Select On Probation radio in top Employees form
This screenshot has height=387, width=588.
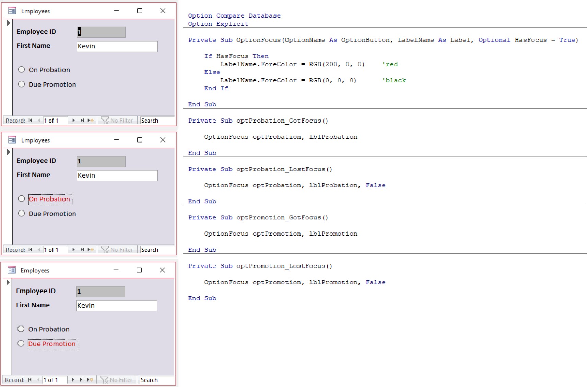[21, 70]
